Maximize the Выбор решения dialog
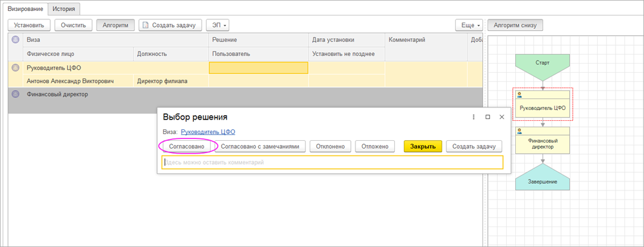 point(488,117)
